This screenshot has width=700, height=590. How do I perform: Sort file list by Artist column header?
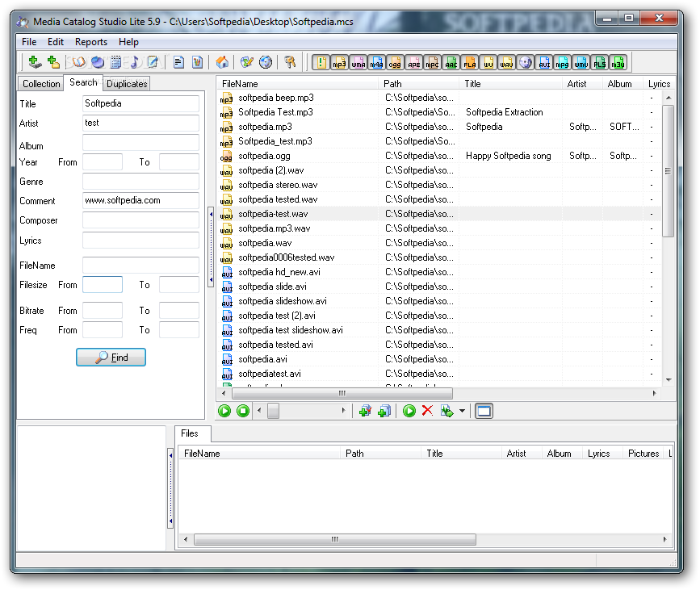pos(582,84)
